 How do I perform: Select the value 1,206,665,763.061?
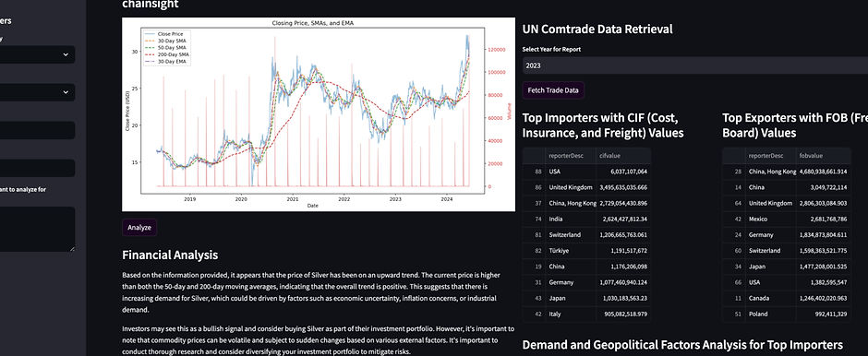(x=623, y=235)
